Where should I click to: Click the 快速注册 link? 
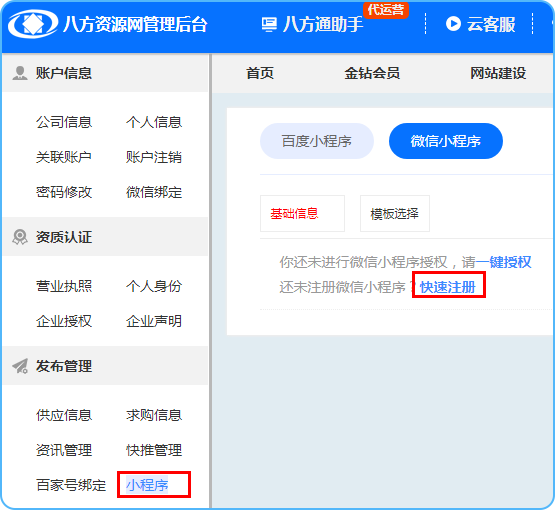click(448, 287)
